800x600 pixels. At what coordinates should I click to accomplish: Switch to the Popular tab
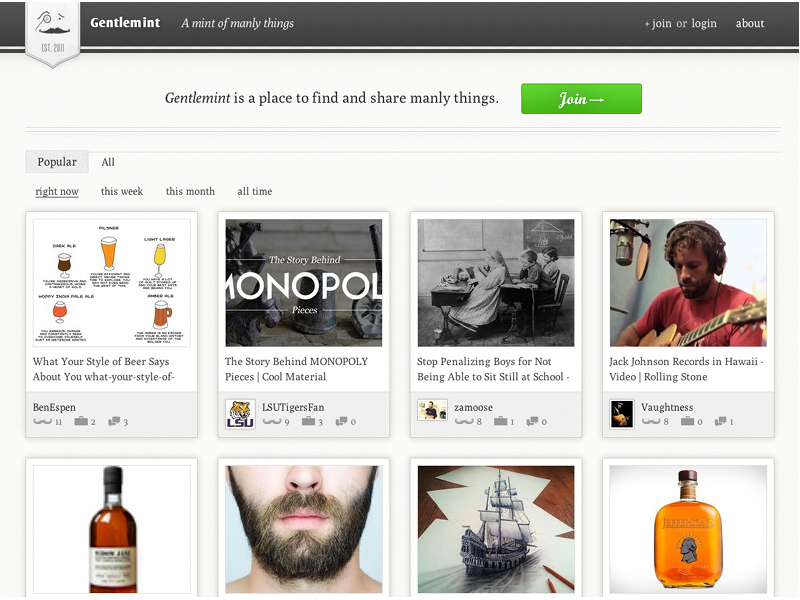pos(57,162)
